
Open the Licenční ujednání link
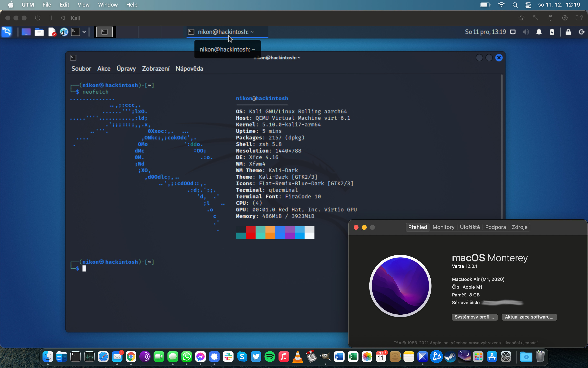(520, 343)
